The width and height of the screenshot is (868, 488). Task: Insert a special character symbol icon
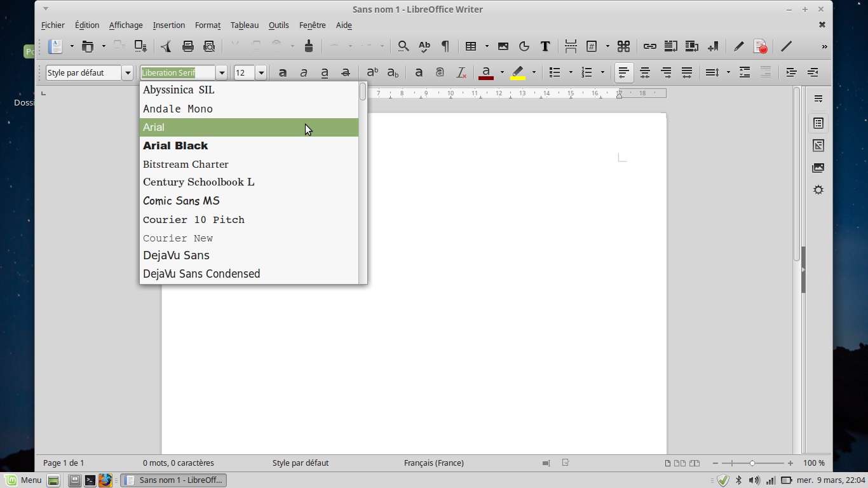point(623,46)
